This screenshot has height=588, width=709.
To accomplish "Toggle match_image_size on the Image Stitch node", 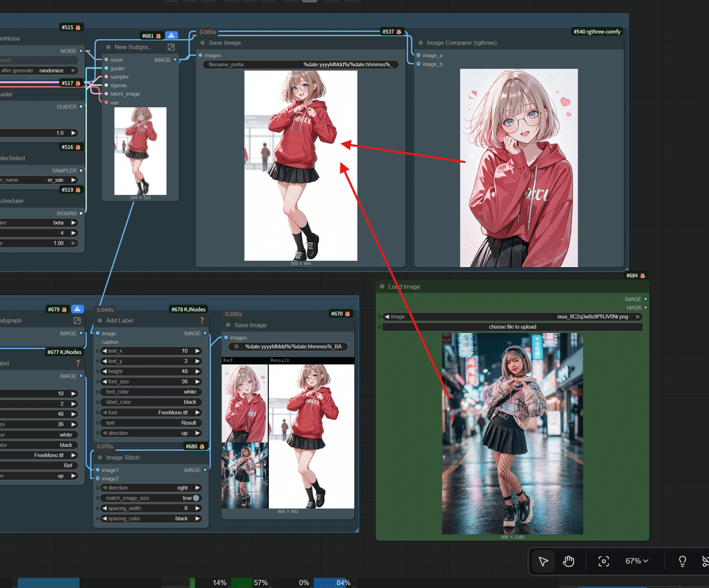I will (195, 498).
